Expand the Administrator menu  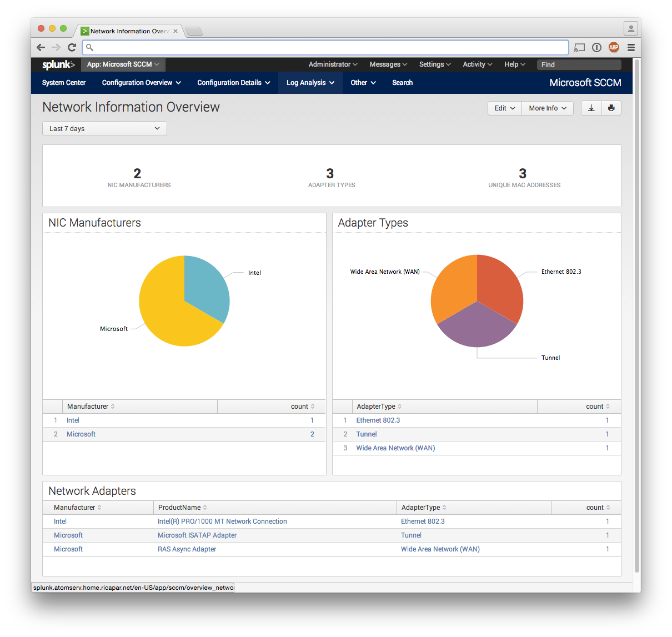click(x=333, y=64)
